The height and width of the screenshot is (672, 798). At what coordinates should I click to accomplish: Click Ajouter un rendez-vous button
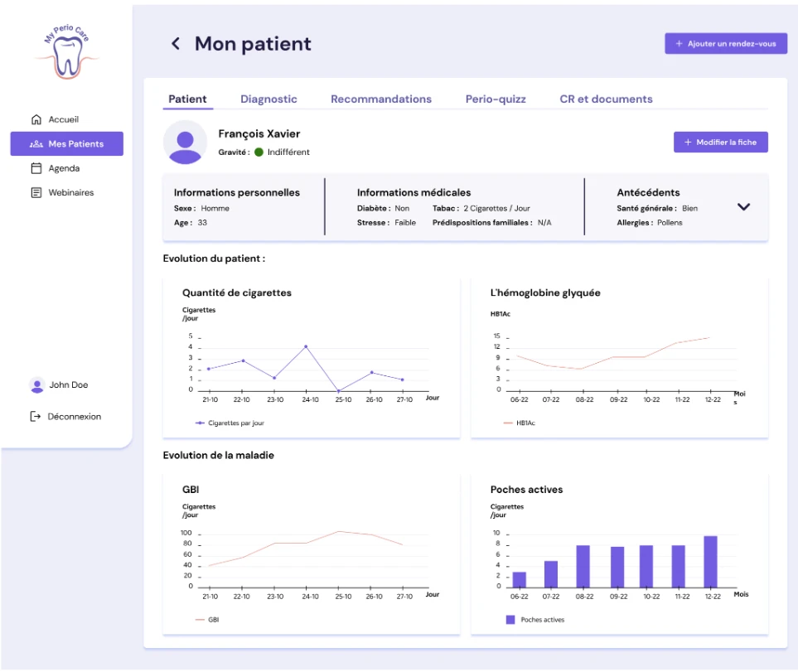click(726, 44)
